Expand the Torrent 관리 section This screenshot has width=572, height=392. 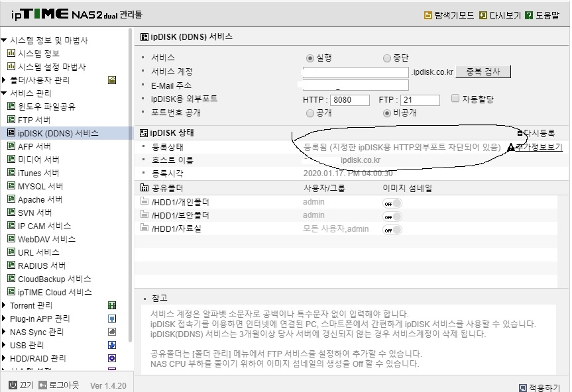(x=4, y=305)
